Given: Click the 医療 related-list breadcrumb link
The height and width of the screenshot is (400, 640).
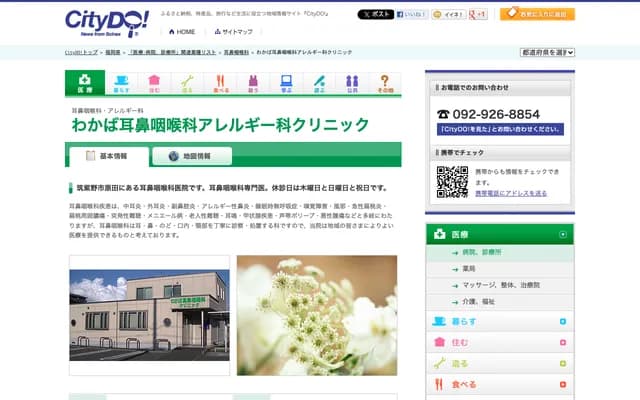Looking at the screenshot, I should pos(172,52).
